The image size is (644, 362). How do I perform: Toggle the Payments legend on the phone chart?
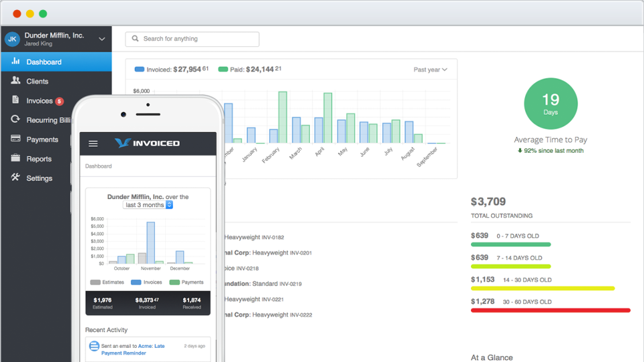pyautogui.click(x=186, y=282)
